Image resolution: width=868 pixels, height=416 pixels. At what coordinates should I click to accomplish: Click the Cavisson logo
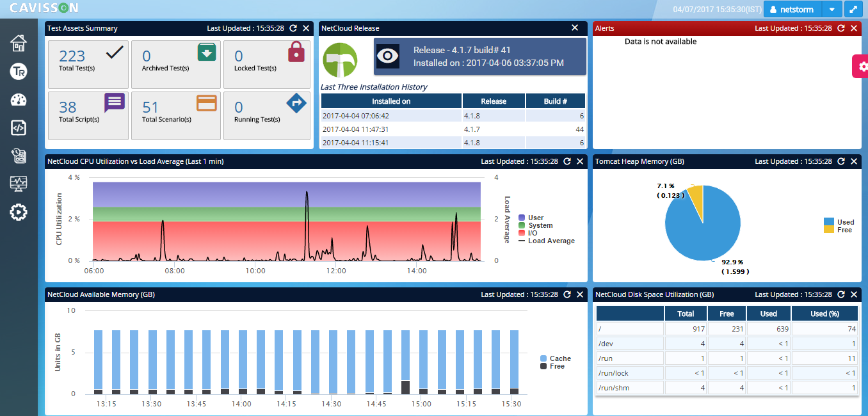tap(44, 8)
